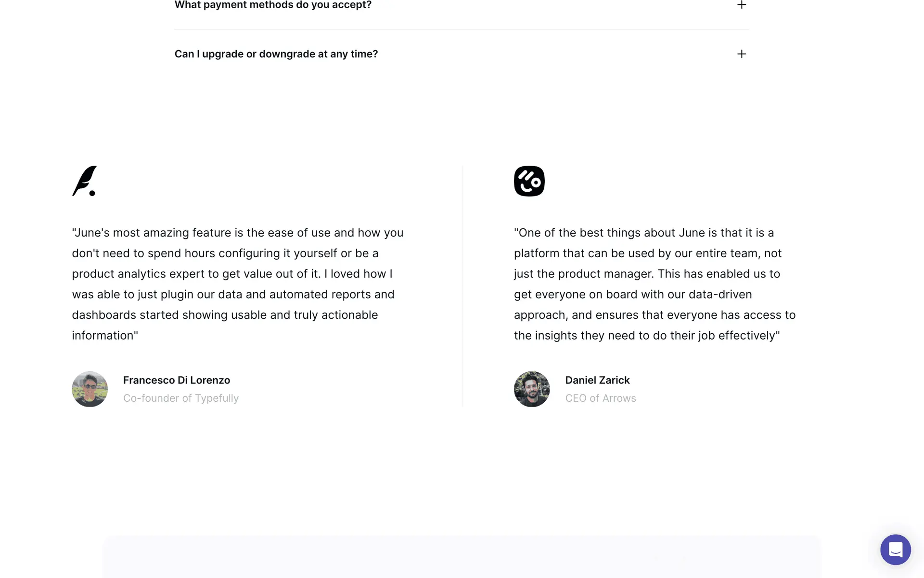Click "Co-founder of Typefully" subtitle

click(180, 398)
